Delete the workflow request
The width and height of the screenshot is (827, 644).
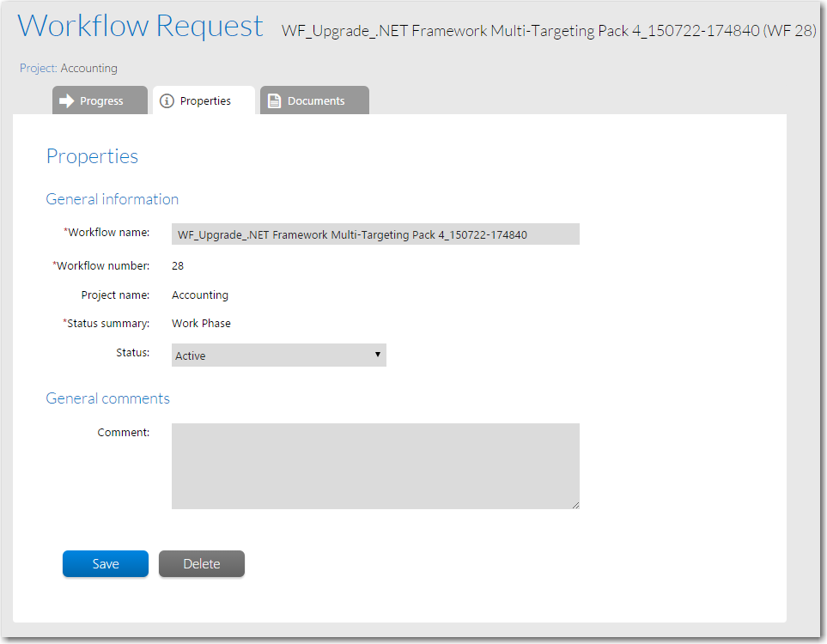tap(202, 564)
